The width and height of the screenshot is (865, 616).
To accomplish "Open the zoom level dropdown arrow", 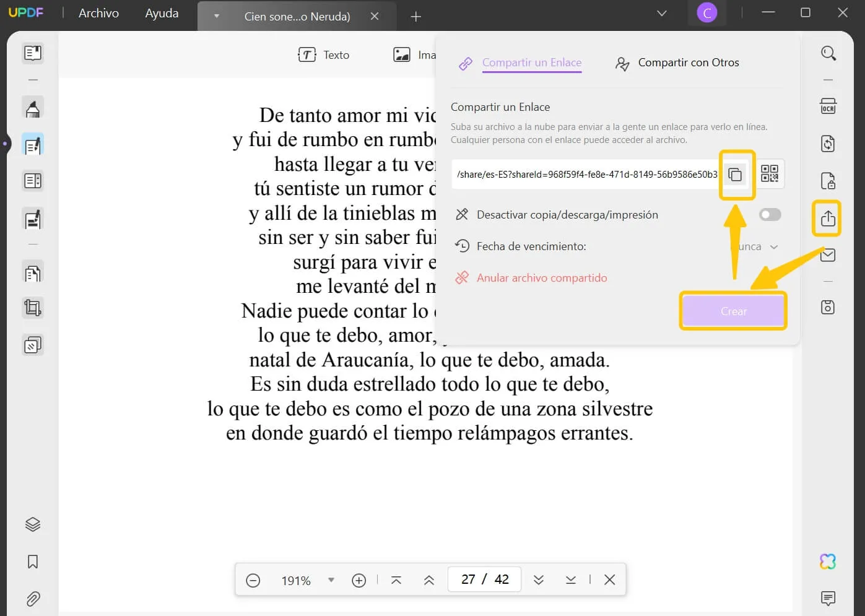I will (x=331, y=580).
